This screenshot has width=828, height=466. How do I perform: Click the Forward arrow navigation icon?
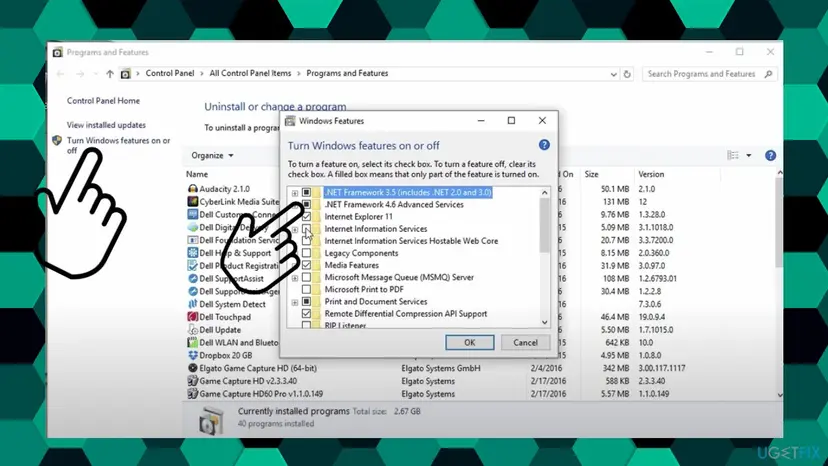(80, 74)
